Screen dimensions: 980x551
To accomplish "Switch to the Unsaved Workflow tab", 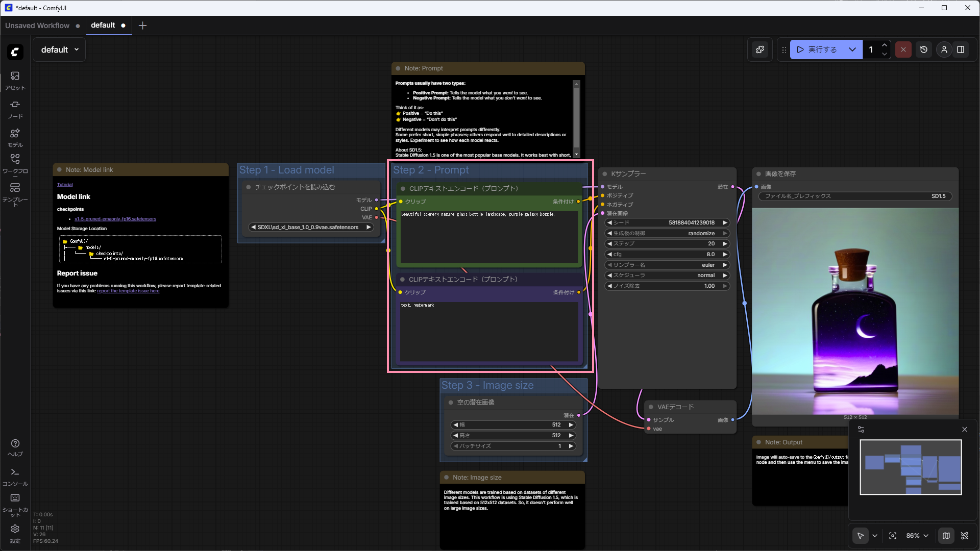I will [37, 26].
